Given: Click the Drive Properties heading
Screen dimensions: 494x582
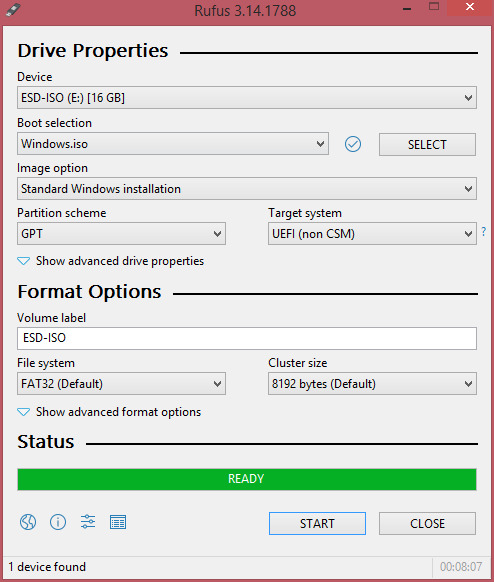Looking at the screenshot, I should click(x=93, y=51).
